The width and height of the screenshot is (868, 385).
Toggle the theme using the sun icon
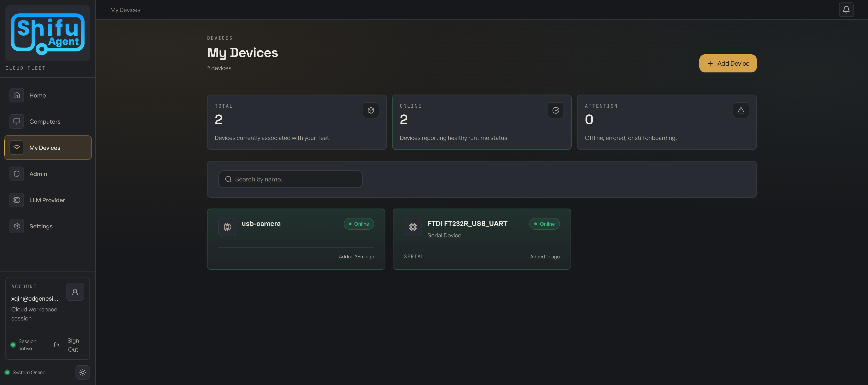(83, 372)
